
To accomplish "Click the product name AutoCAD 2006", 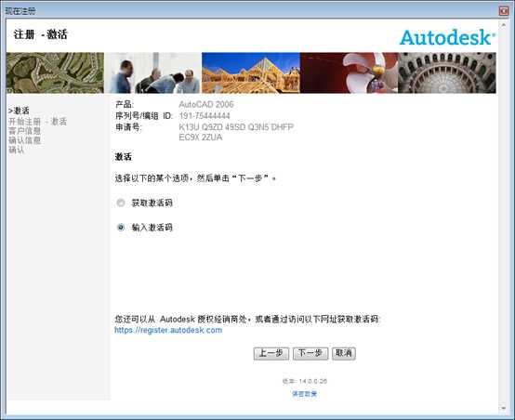I will tap(206, 104).
